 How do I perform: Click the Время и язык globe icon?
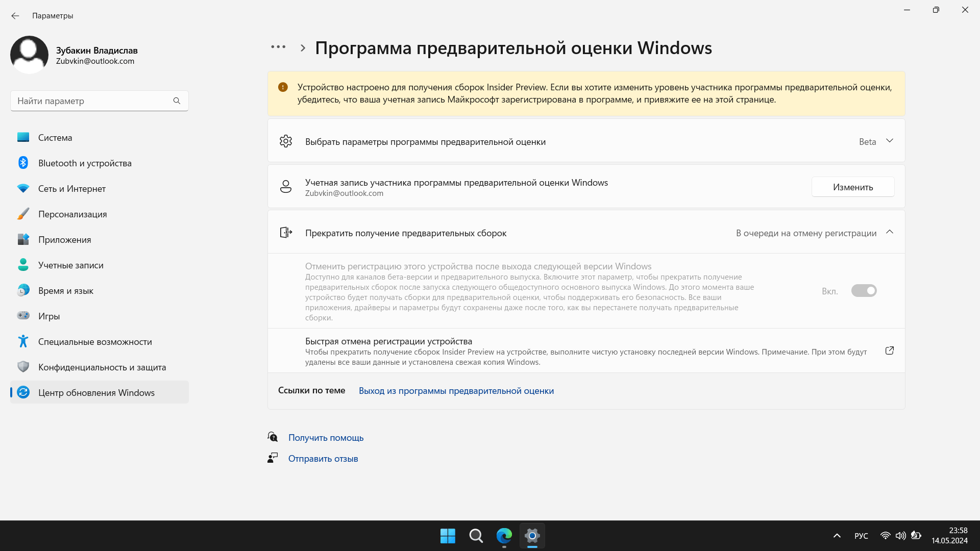(23, 290)
